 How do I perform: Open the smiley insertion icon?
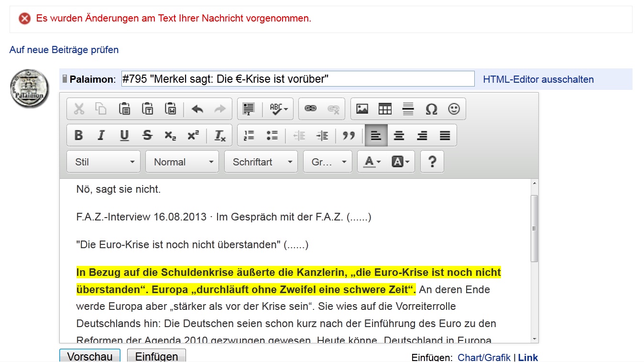(x=454, y=109)
